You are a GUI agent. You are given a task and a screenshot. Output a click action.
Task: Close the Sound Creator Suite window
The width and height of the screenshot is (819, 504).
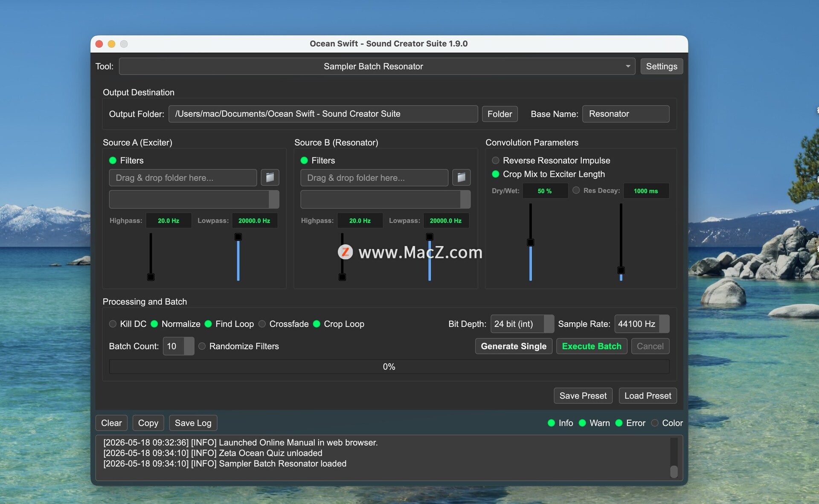(99, 44)
